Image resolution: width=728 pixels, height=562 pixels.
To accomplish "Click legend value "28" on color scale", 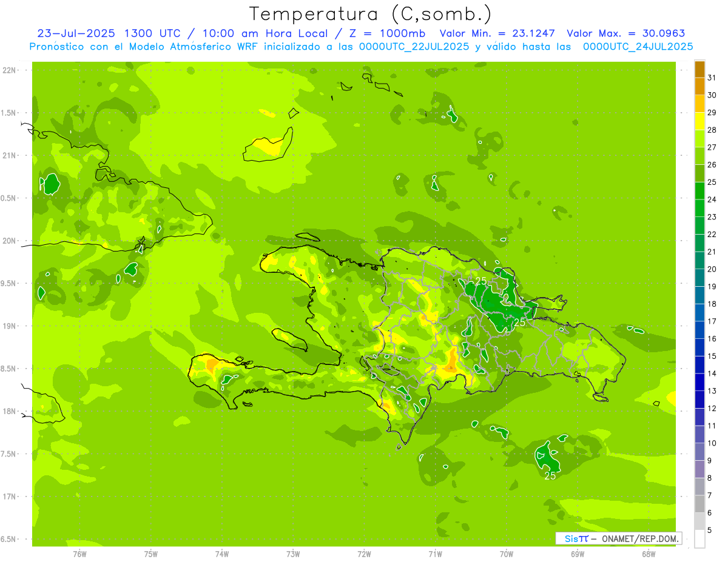I will (712, 130).
